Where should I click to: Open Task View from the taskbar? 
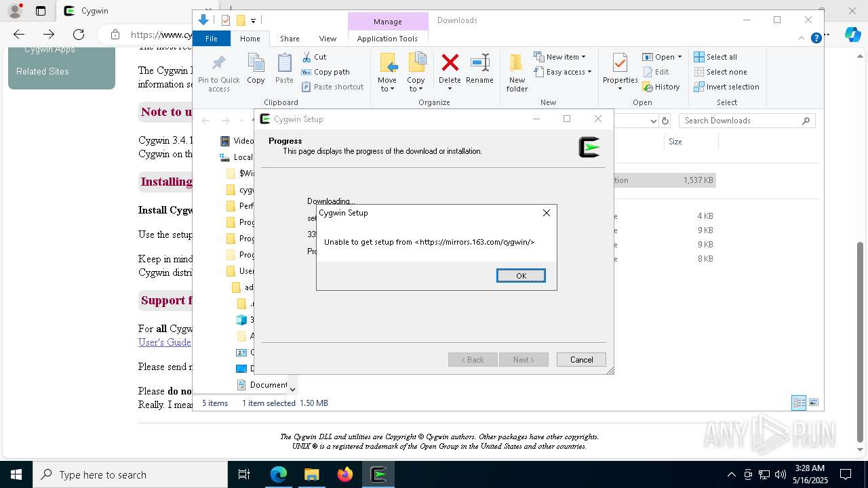click(244, 474)
